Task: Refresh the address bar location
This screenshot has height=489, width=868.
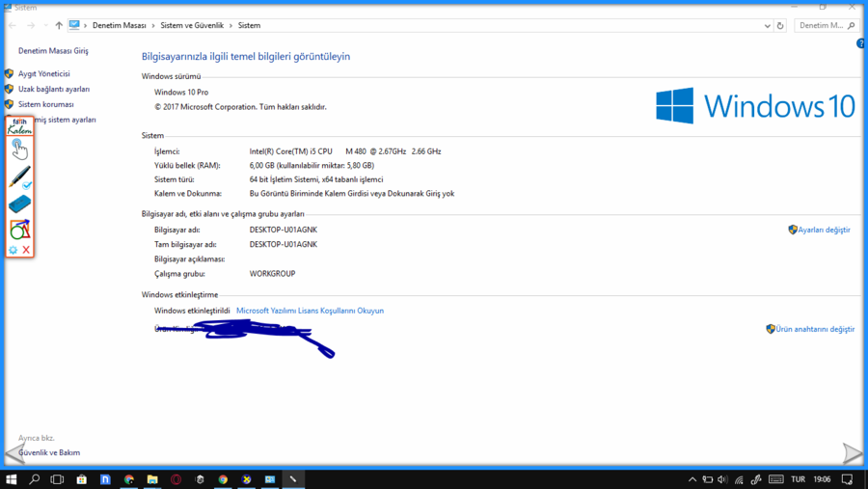Action: click(x=780, y=25)
